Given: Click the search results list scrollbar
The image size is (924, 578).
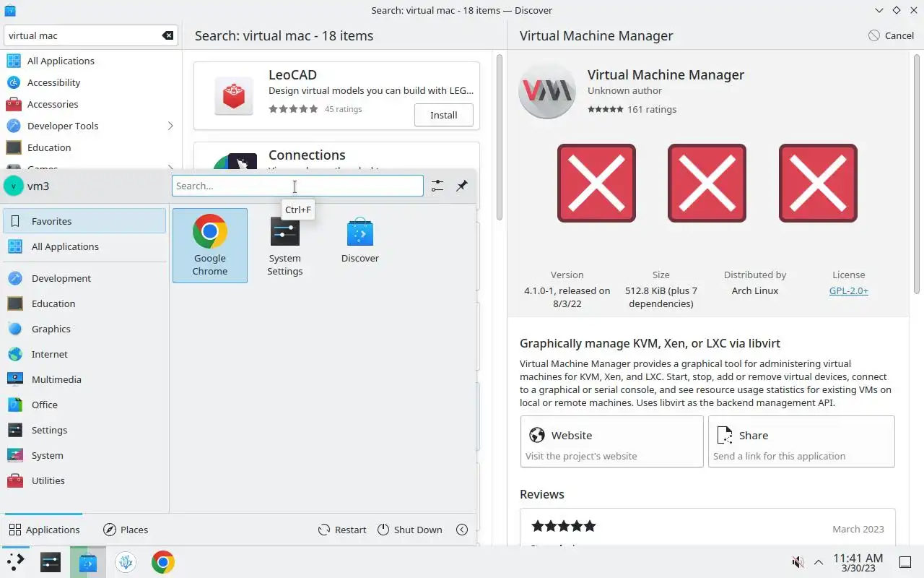Looking at the screenshot, I should click(499, 137).
